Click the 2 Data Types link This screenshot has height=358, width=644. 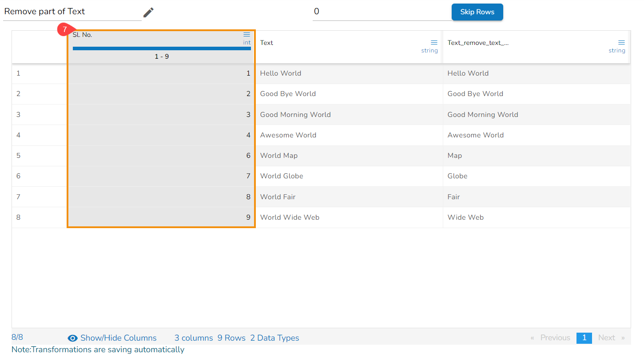point(274,338)
